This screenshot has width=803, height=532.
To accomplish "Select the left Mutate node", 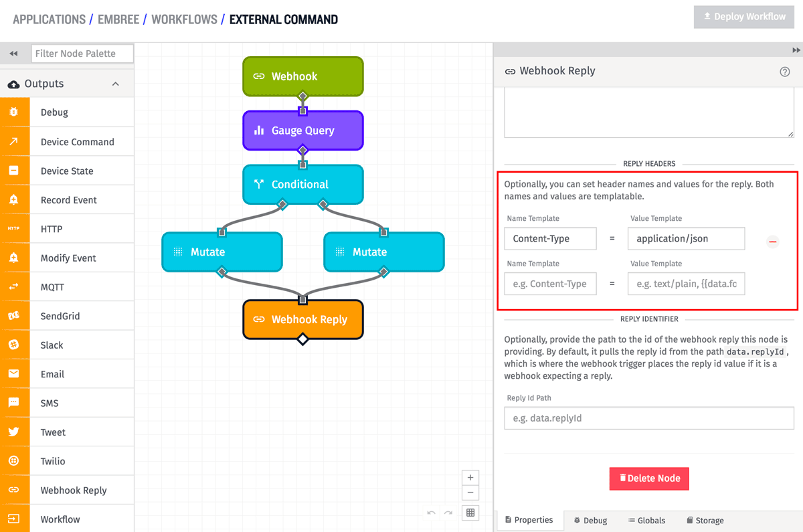I will [x=222, y=252].
